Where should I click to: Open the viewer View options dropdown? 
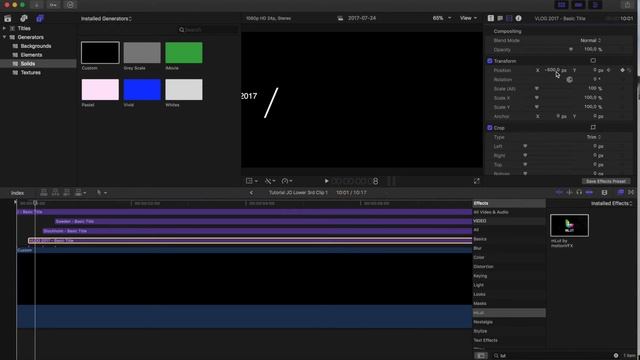click(x=468, y=18)
